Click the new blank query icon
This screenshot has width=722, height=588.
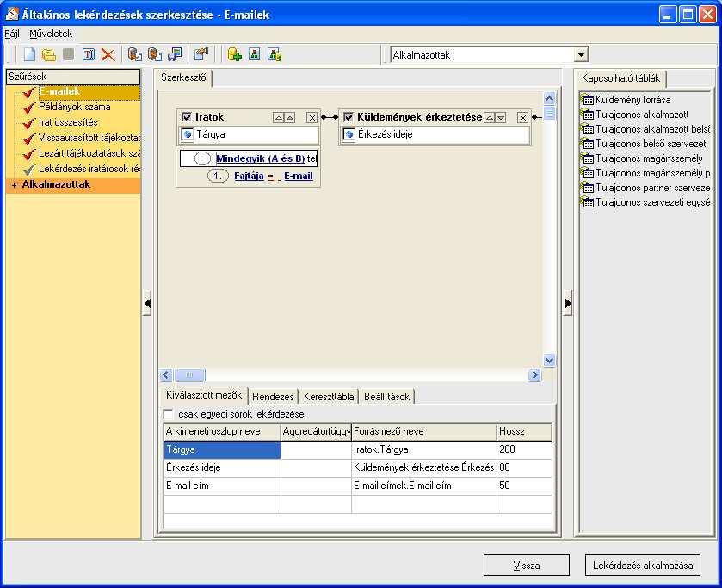(x=29, y=54)
